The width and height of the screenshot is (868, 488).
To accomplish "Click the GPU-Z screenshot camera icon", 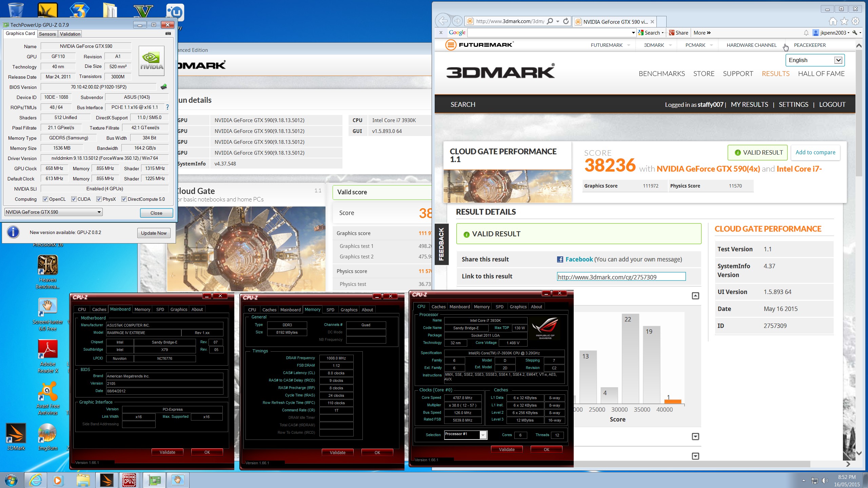I will 168,34.
